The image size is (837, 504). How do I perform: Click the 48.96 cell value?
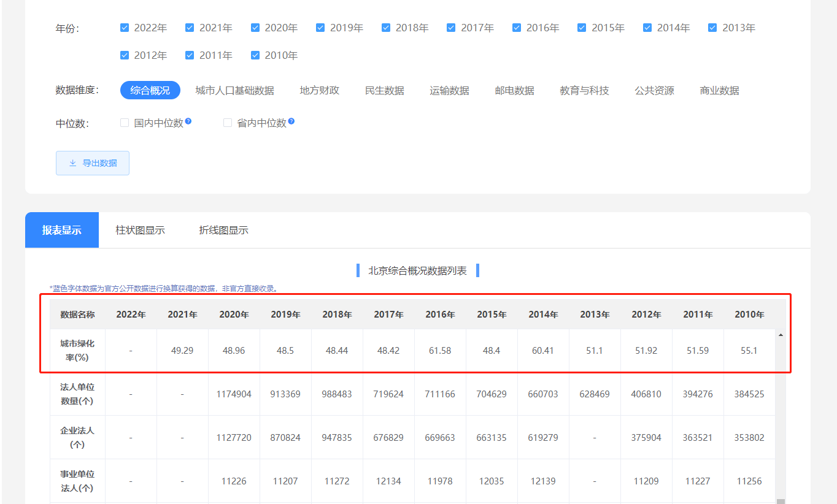(x=234, y=351)
